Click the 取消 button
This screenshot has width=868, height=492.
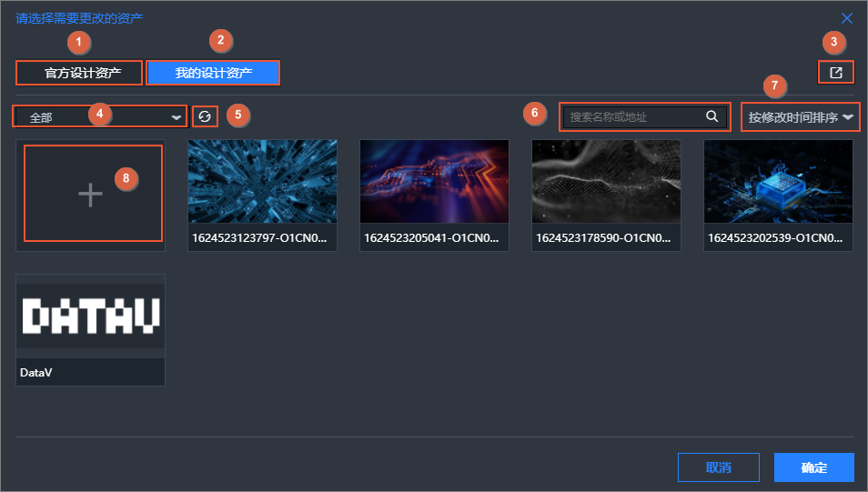coord(719,467)
